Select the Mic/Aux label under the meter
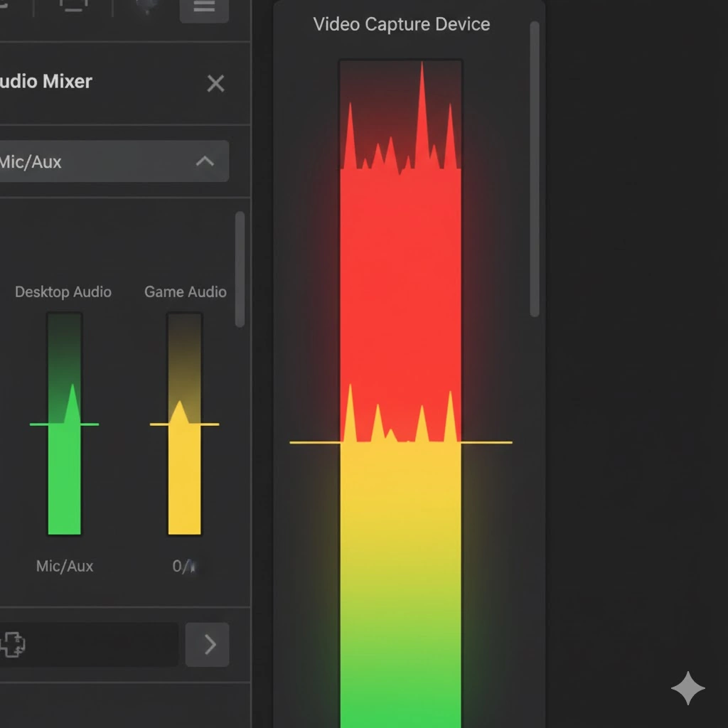 click(64, 566)
